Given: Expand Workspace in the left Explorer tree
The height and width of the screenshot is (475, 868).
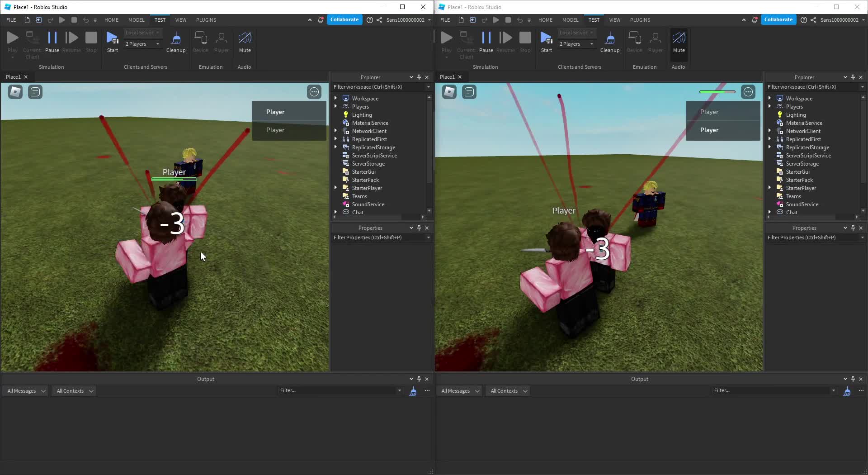Looking at the screenshot, I should click(x=335, y=98).
